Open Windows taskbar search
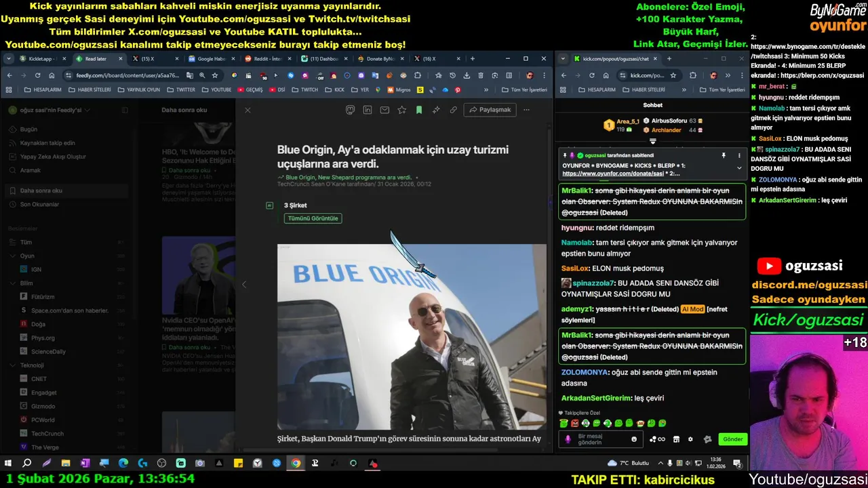868x488 pixels. click(27, 464)
